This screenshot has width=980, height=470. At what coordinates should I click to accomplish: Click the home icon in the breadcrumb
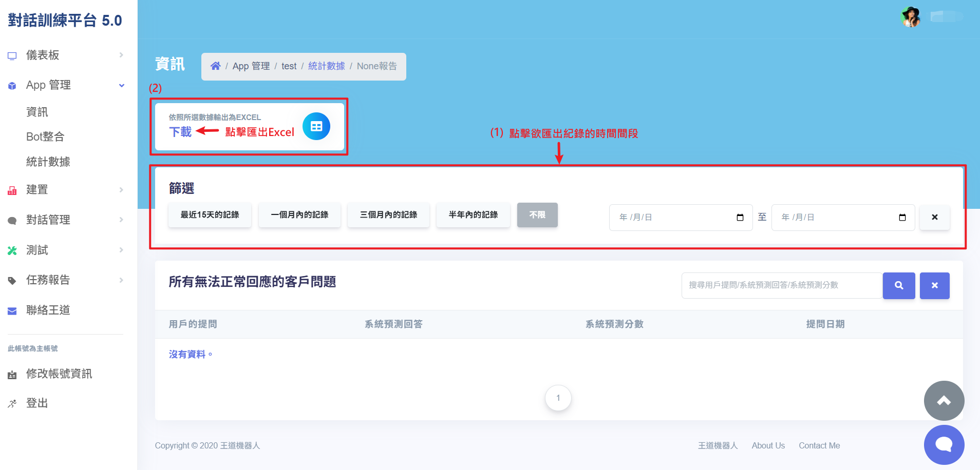[x=216, y=66]
